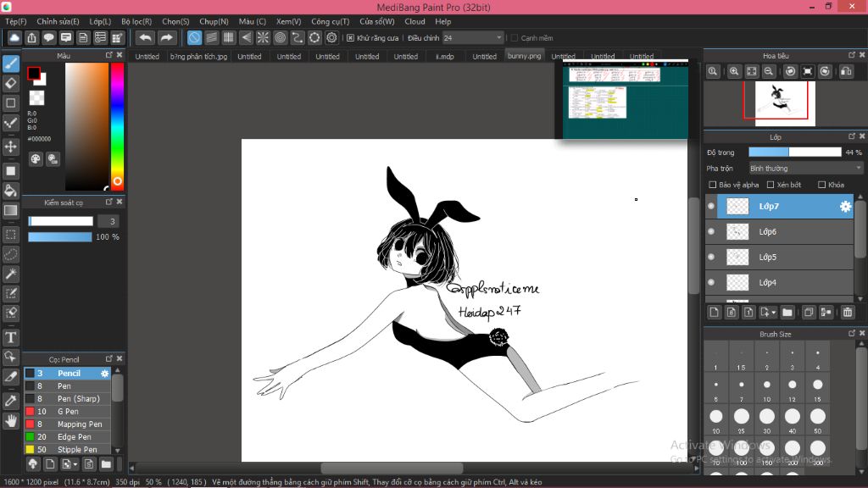Delete layer using the trash icon

[848, 313]
